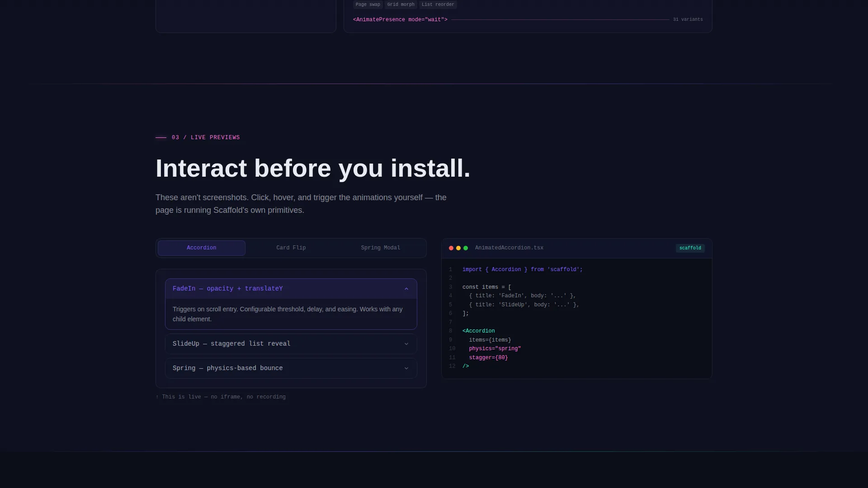Click the accordion body text about scroll entry

tap(288, 314)
